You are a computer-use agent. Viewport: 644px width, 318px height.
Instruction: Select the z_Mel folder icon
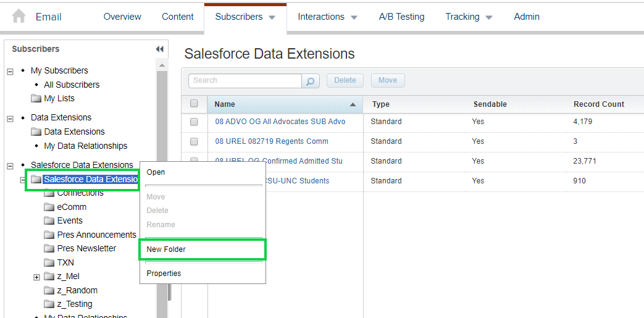[x=49, y=276]
